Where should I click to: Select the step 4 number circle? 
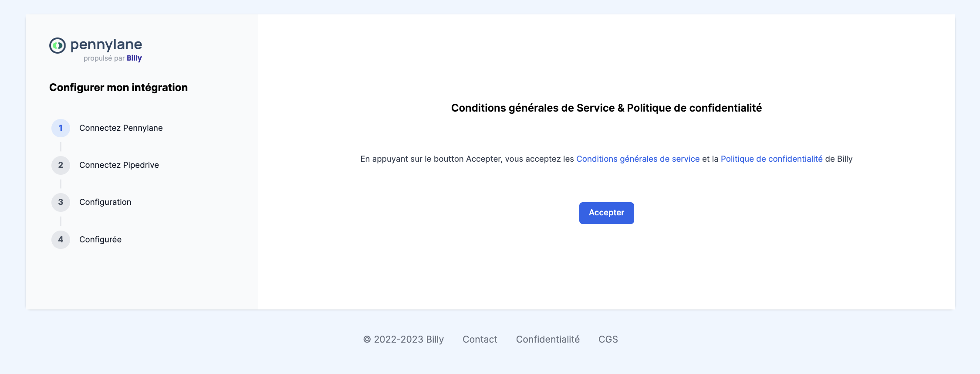tap(61, 240)
